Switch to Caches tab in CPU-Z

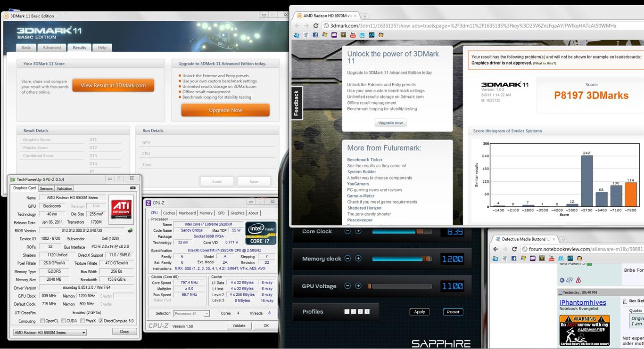[x=169, y=213]
